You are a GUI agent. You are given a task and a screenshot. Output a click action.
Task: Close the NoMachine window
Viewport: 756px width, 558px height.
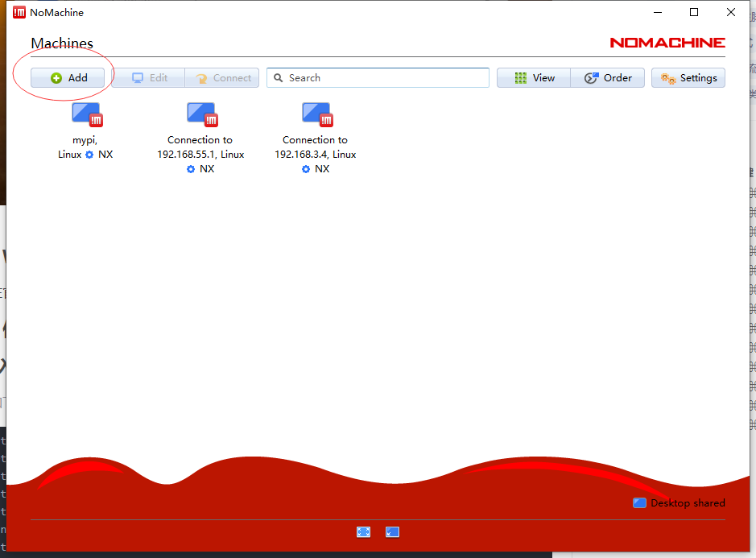(731, 13)
